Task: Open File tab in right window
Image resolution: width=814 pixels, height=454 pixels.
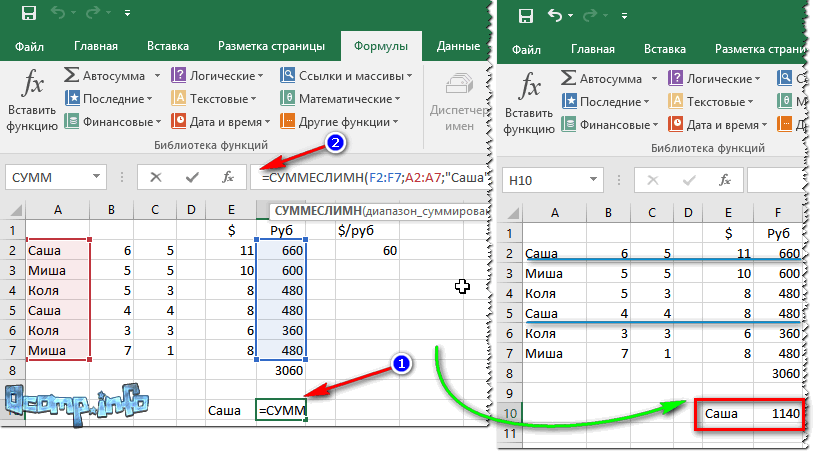Action: click(526, 49)
